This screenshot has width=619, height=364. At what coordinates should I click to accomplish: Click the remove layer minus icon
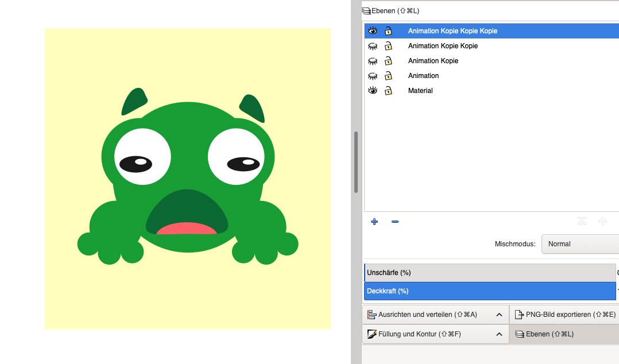click(395, 222)
